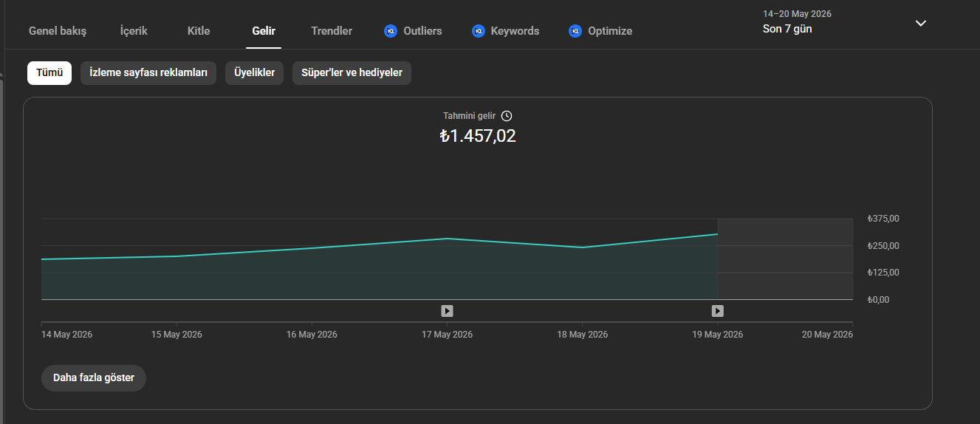Select the Trendler tab
This screenshot has width=980, height=424.
(x=332, y=31)
